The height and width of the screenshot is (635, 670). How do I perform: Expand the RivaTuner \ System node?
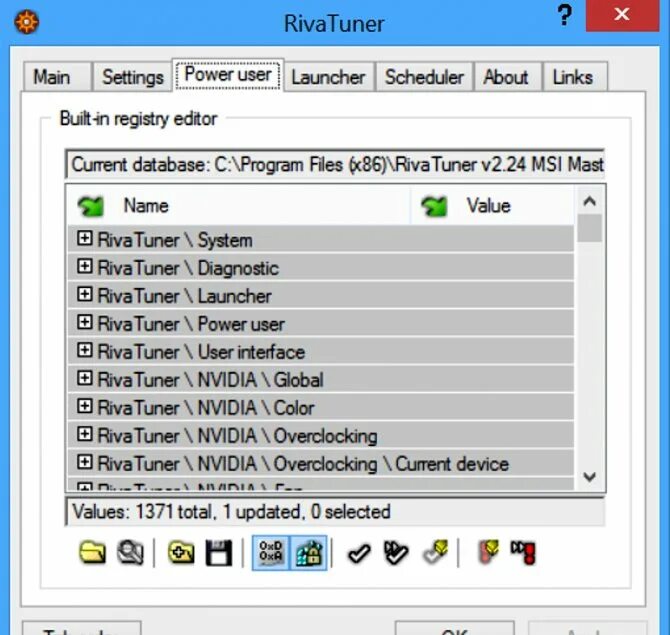tap(85, 238)
